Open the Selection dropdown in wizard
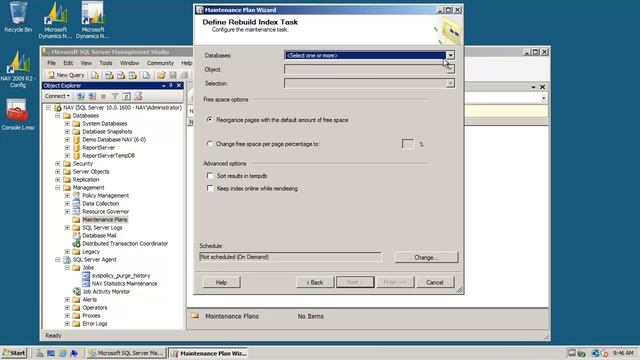Screen dimensions: 640x360 point(450,83)
